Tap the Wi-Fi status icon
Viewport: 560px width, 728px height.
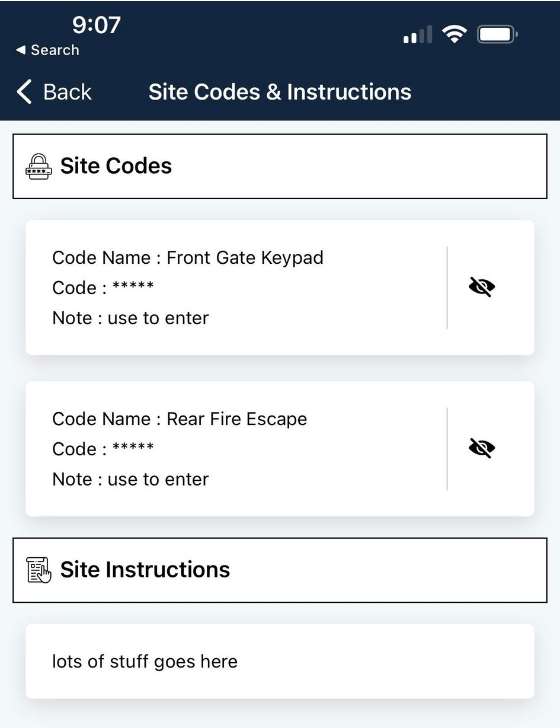[x=455, y=35]
